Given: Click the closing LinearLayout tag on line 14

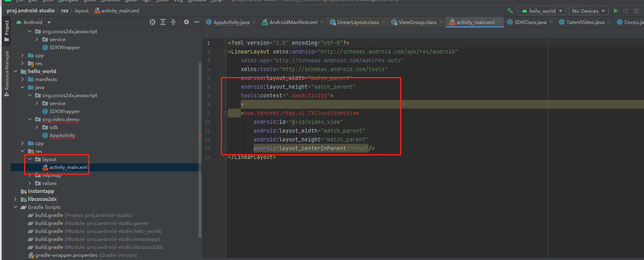Looking at the screenshot, I should 252,157.
